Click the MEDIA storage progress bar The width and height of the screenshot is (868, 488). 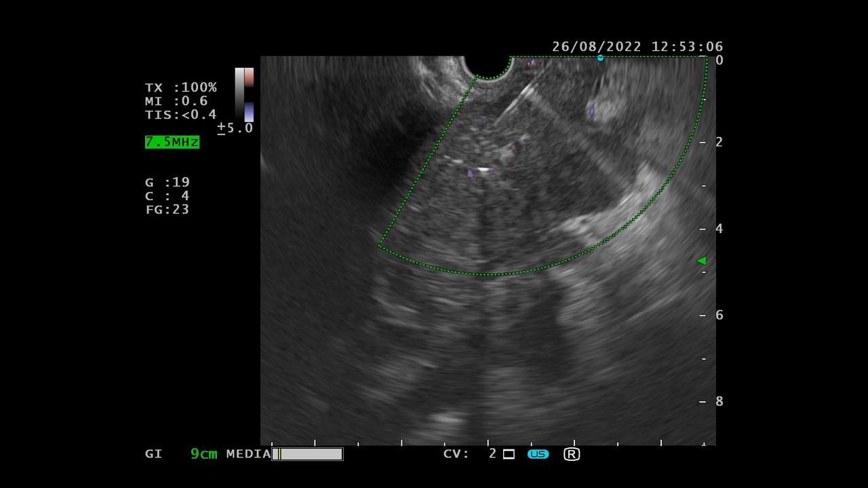pyautogui.click(x=308, y=454)
